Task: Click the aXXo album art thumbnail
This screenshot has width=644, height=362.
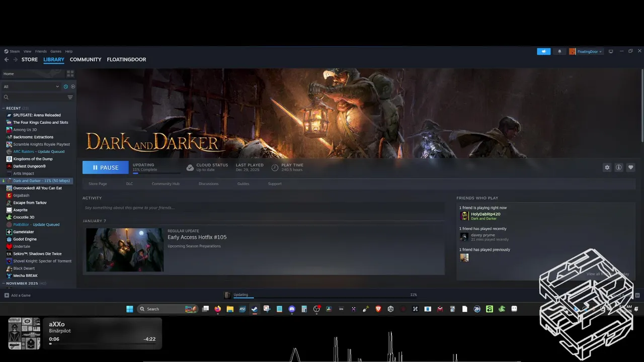Action: coord(24,333)
